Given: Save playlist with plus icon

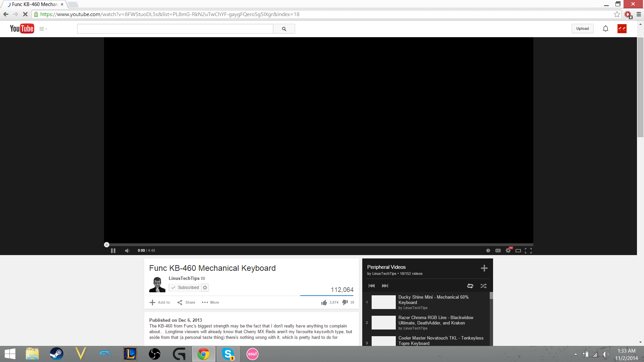Looking at the screenshot, I should click(484, 268).
